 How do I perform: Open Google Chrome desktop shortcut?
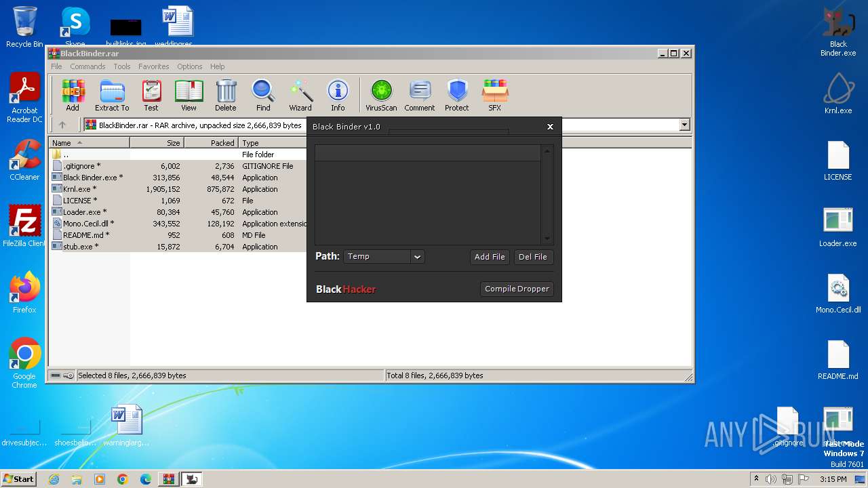pos(24,363)
